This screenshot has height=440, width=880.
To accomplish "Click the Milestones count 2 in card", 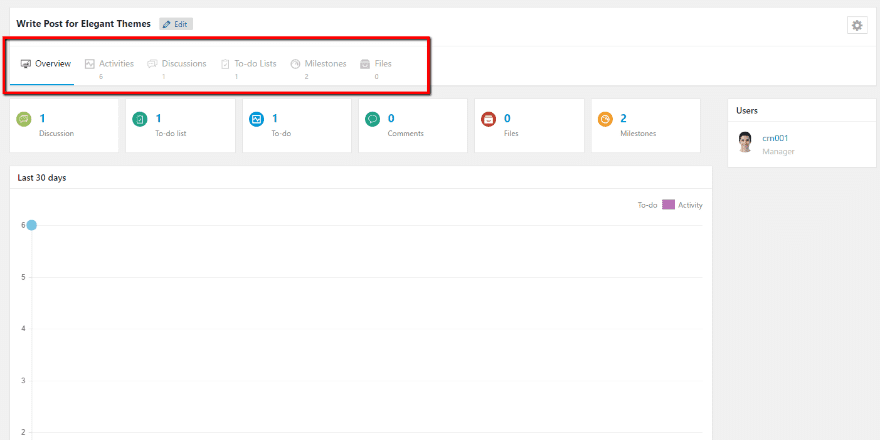I will (624, 118).
